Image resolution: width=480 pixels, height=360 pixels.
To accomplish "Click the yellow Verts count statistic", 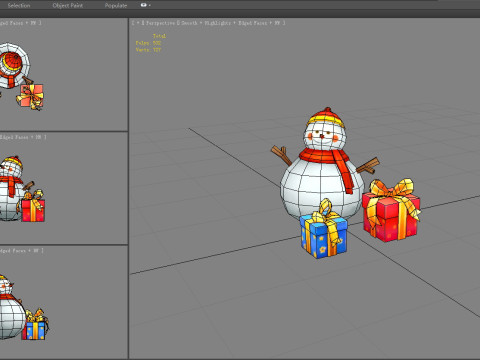I will [x=148, y=50].
